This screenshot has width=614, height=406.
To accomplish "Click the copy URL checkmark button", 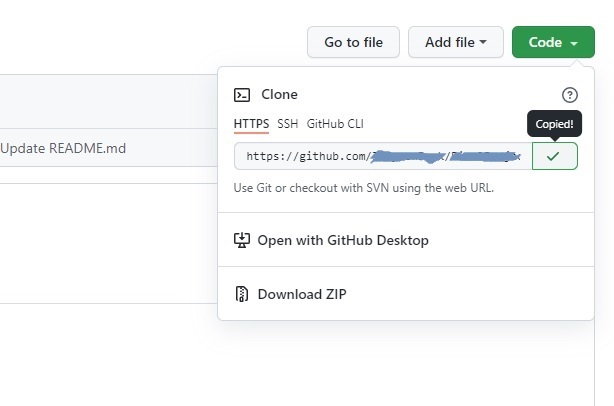I will (x=554, y=156).
